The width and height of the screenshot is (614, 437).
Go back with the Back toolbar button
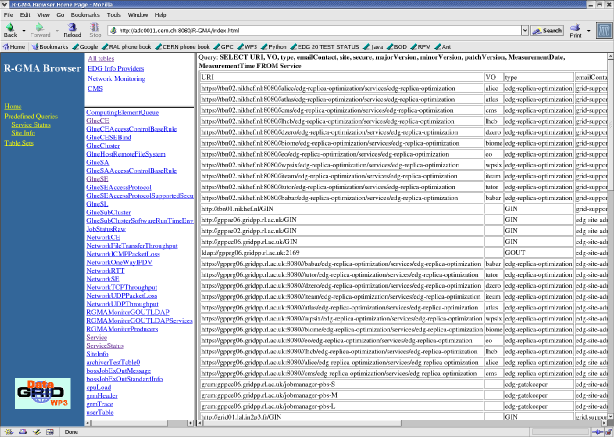point(10,30)
